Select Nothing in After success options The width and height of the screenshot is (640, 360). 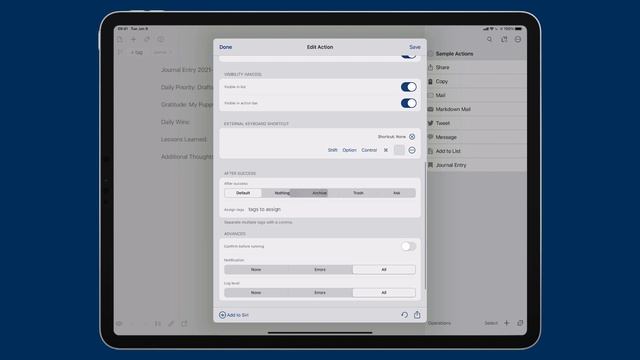(282, 193)
